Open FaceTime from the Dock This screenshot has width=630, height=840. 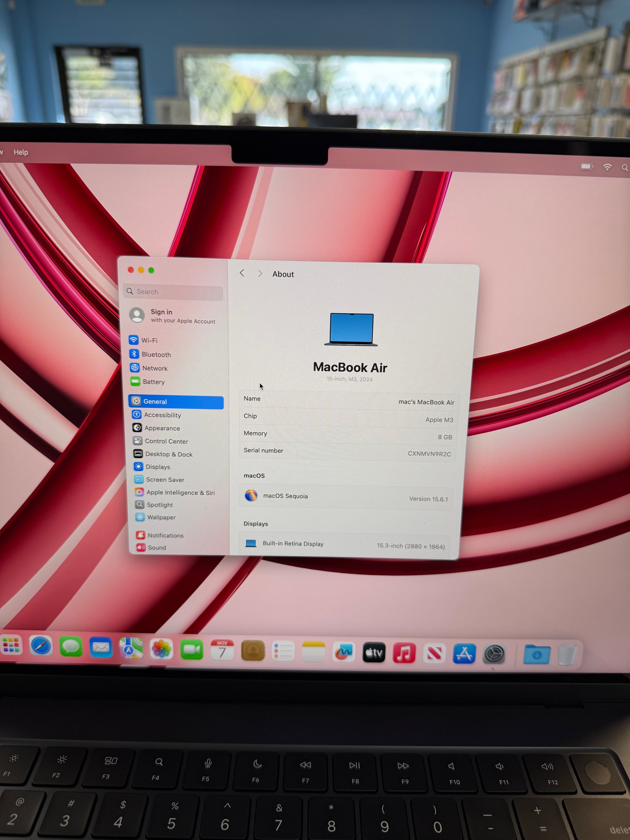click(x=192, y=650)
